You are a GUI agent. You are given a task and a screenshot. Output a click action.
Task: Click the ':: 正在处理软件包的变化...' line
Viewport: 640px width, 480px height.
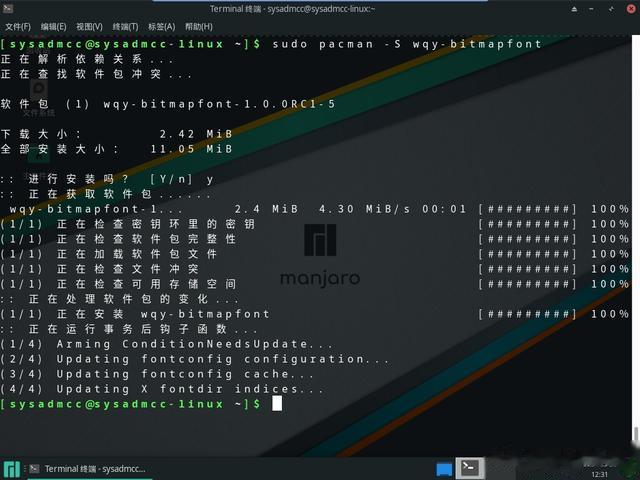pos(120,299)
